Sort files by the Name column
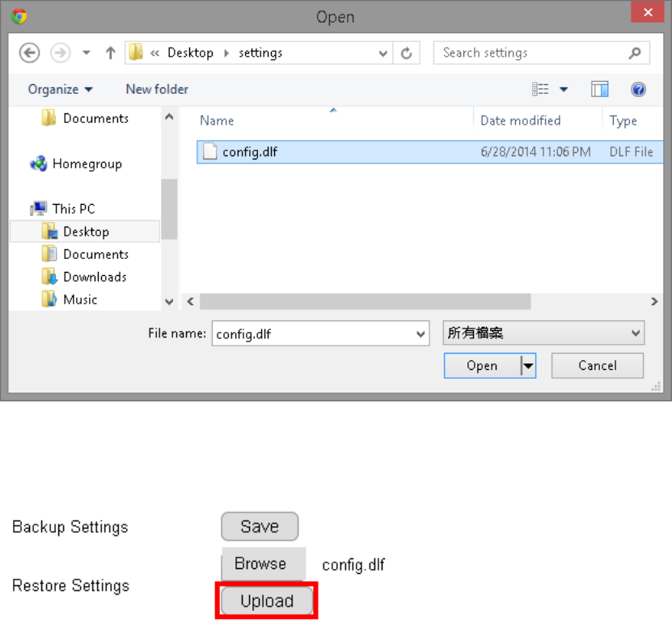The height and width of the screenshot is (628, 672). point(217,121)
